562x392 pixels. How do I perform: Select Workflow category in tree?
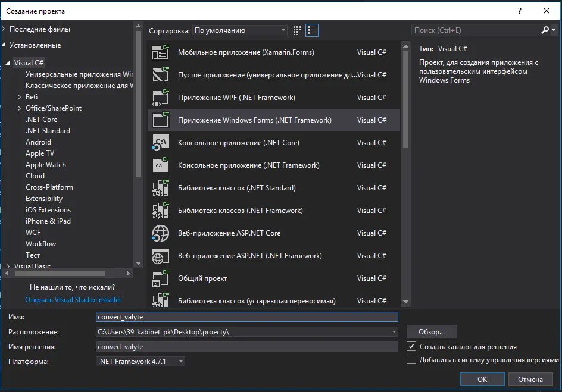click(x=40, y=243)
